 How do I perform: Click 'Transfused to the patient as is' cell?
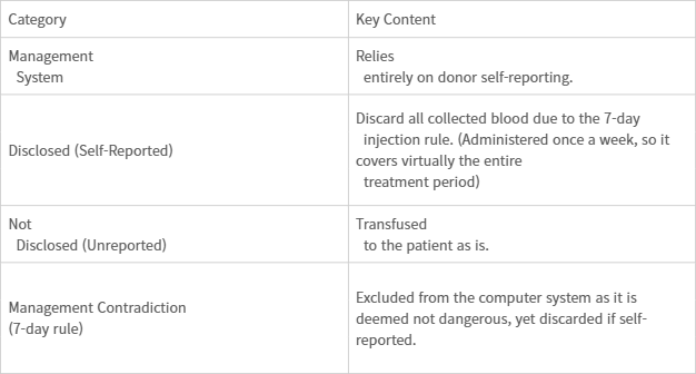tap(522, 234)
